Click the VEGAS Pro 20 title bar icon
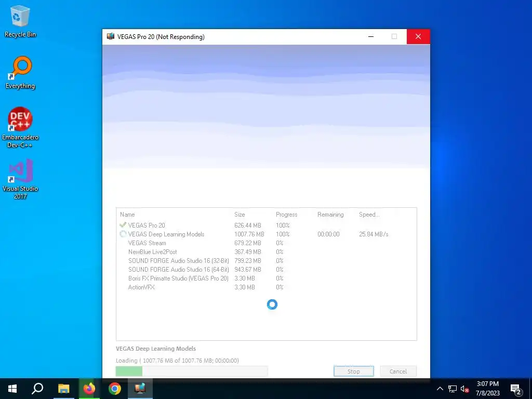The image size is (532, 399). click(x=111, y=36)
